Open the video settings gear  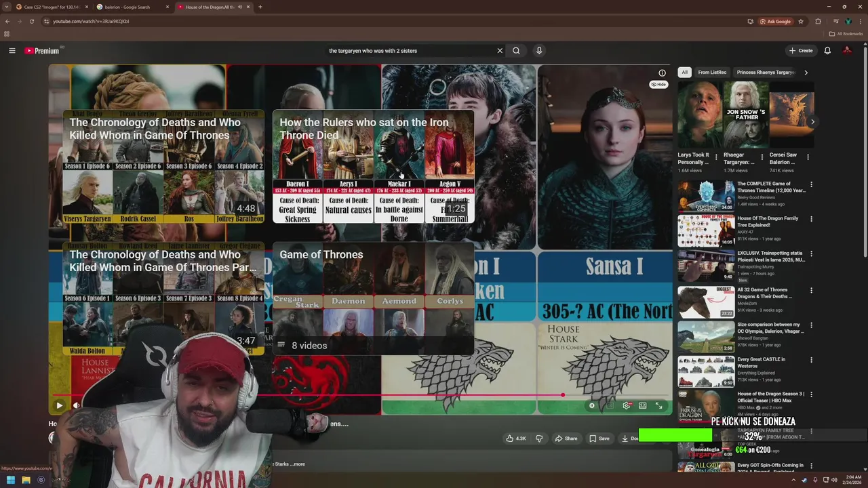point(627,405)
